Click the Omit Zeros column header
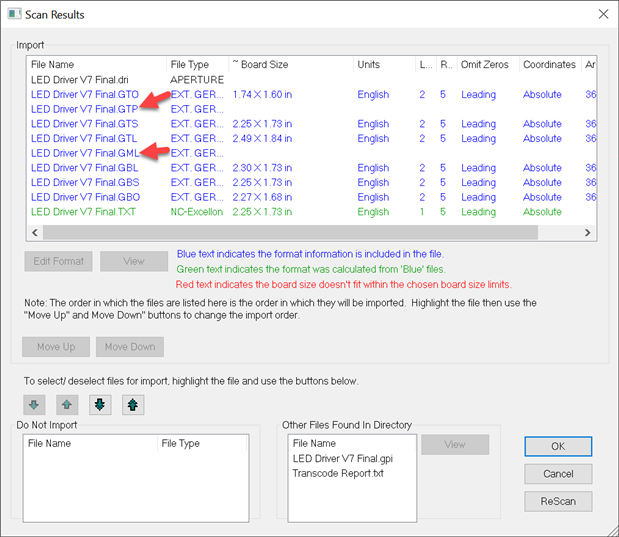Screen dimensions: 619x537 point(488,64)
